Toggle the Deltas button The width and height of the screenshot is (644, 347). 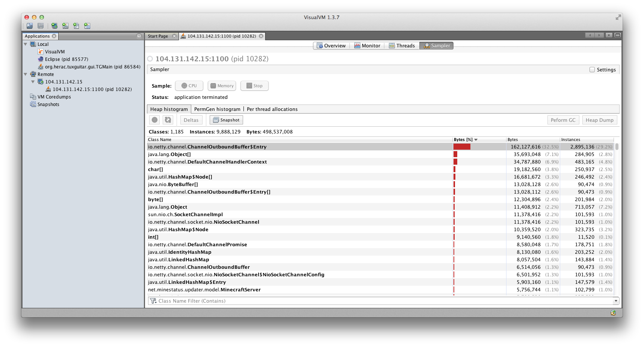191,120
